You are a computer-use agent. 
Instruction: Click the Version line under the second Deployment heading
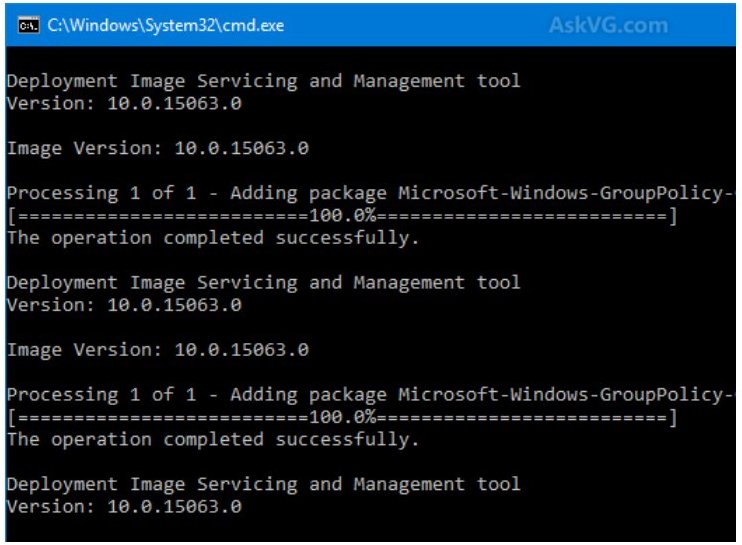(124, 305)
